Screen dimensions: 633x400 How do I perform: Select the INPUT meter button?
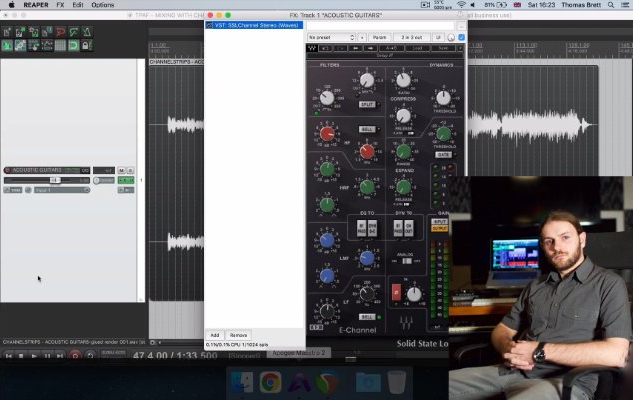[x=440, y=222]
